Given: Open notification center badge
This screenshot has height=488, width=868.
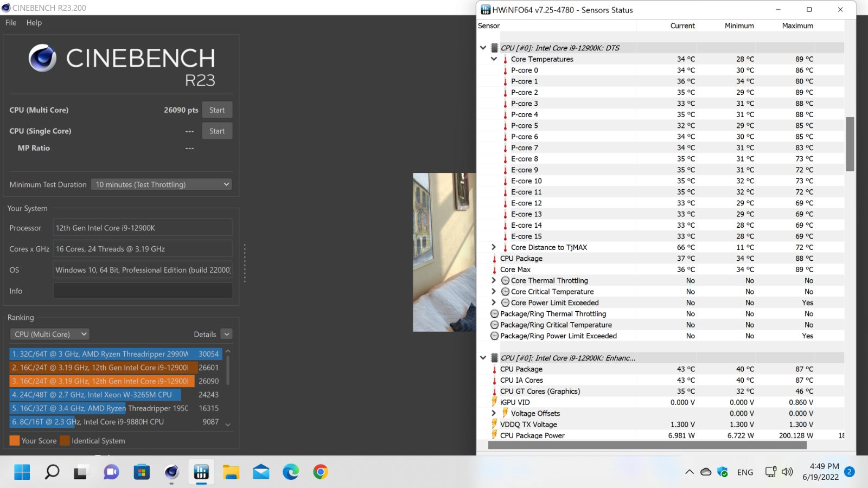Looking at the screenshot, I should coord(850,472).
